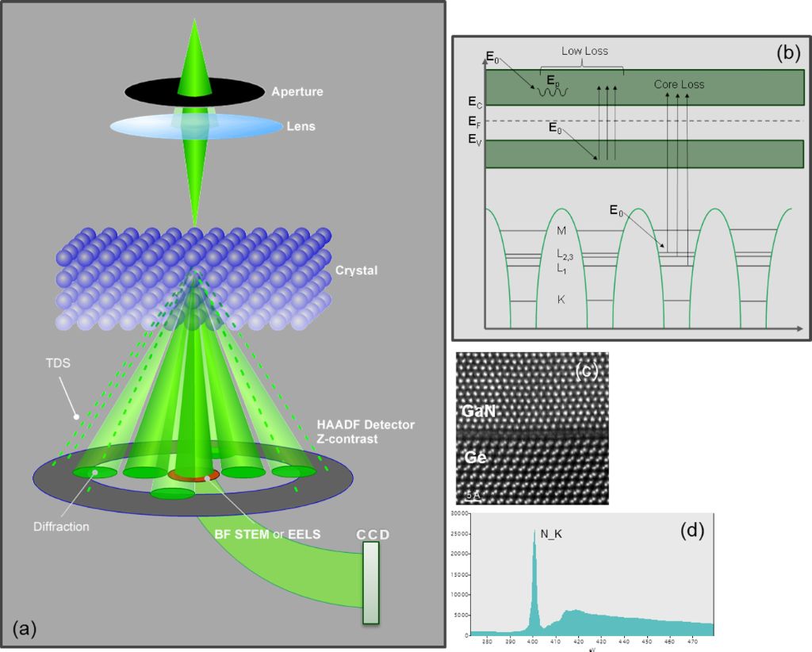Screen dimensions: 812x652
Task: Click the Low Loss bracket label
Action: click(x=584, y=52)
